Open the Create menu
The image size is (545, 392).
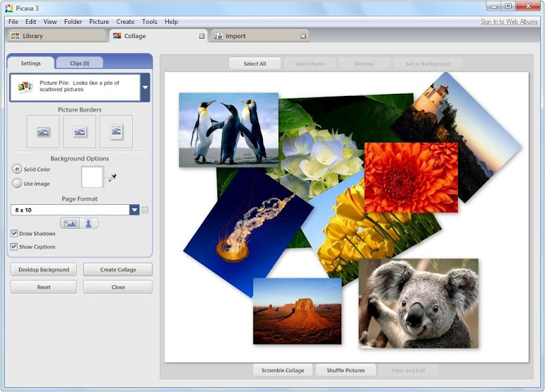pyautogui.click(x=125, y=22)
